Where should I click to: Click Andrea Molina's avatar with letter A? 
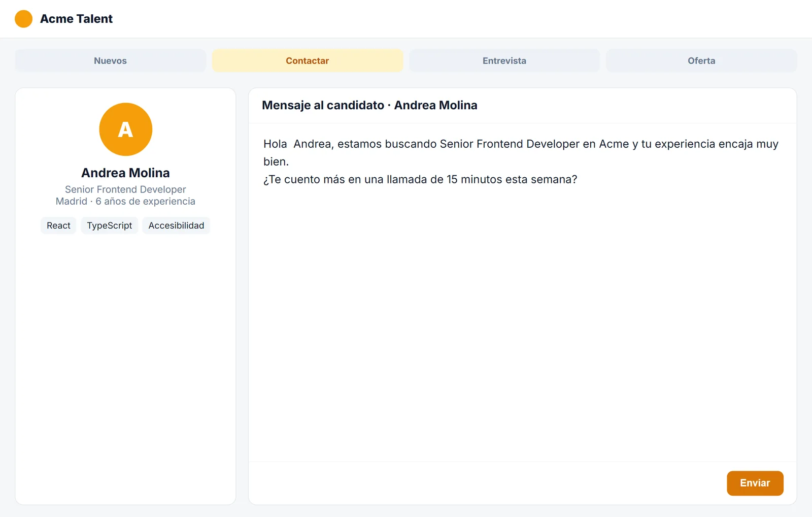click(125, 130)
